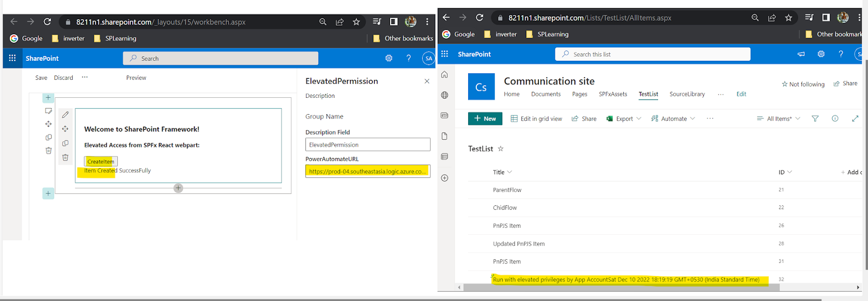Click the edit section icon

tap(48, 111)
